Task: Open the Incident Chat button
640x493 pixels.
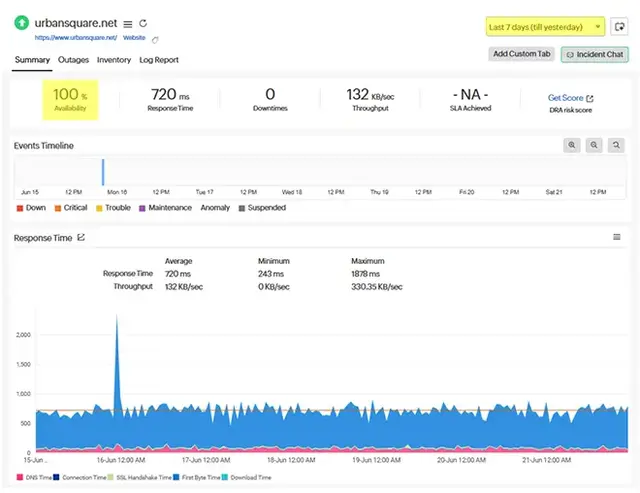Action: point(595,54)
